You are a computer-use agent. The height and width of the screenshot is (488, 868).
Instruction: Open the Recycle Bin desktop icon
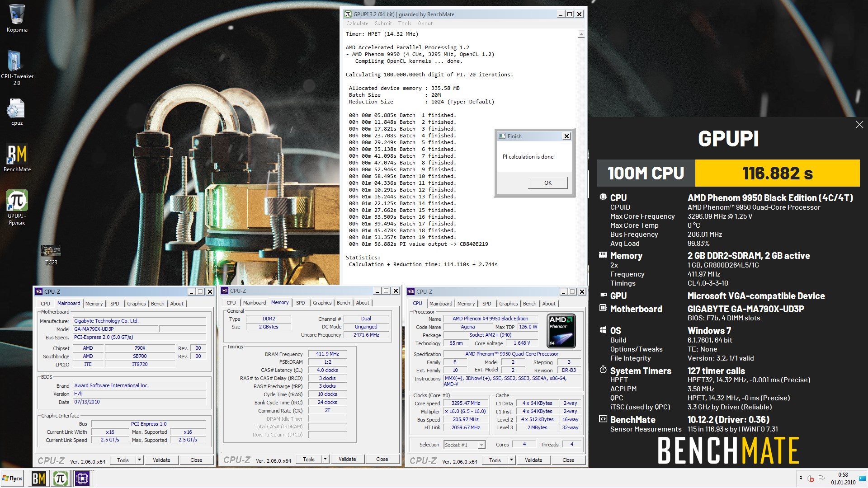pos(17,18)
